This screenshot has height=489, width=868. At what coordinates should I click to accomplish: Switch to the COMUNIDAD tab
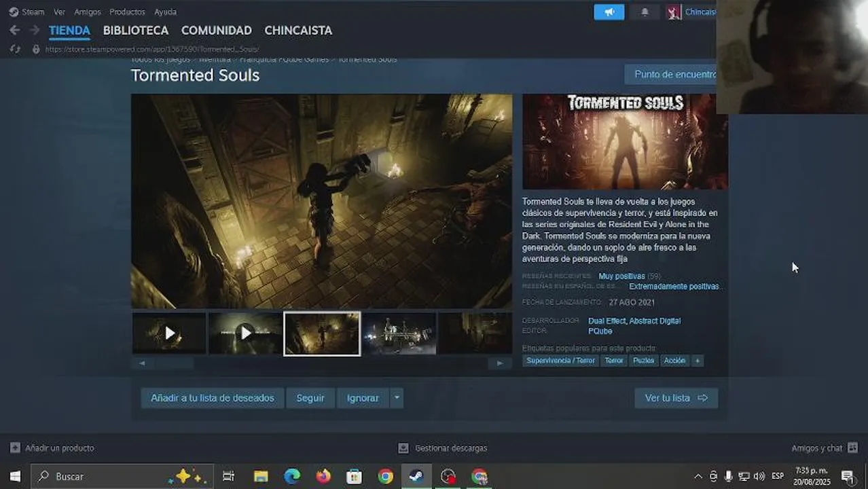(x=217, y=31)
